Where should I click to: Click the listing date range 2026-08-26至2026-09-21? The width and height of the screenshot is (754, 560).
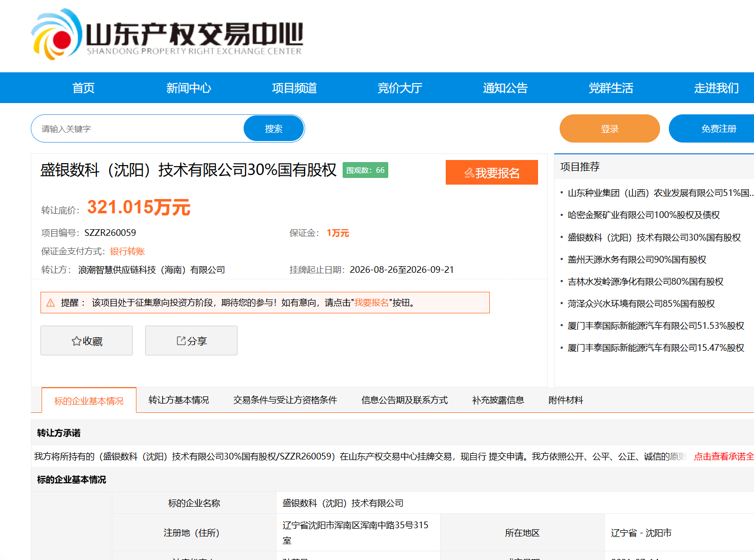pos(402,270)
